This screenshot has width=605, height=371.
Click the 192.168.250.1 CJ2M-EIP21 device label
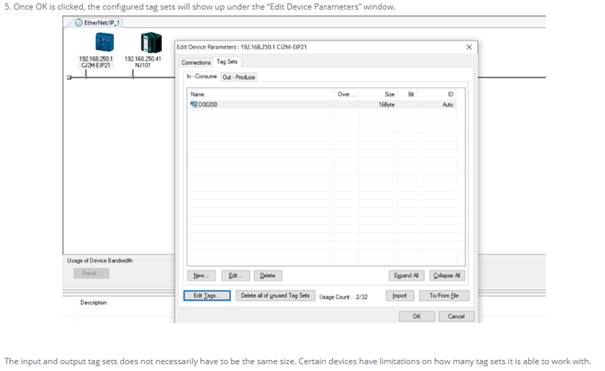tap(96, 62)
